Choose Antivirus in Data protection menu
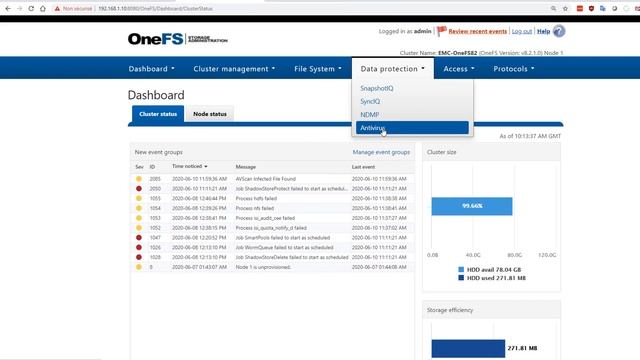 [x=412, y=128]
